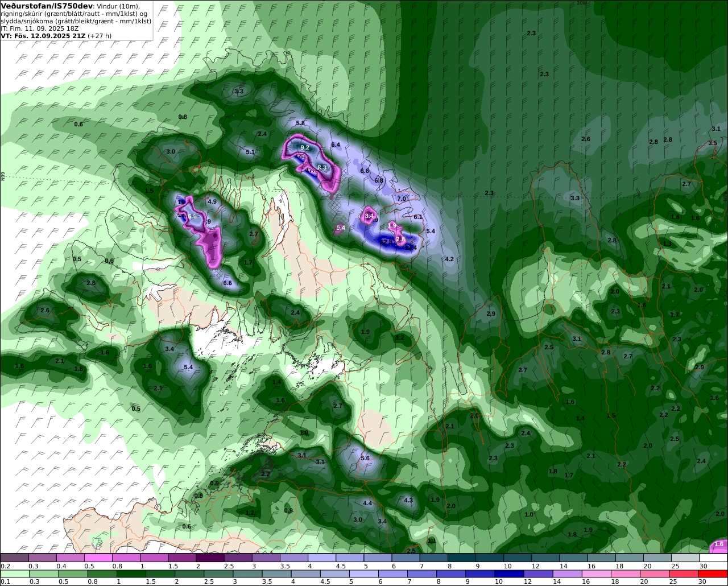Screen dimensions: 728x586
Task: Snow legend swatch between 8 and 9
Action: tap(462, 558)
